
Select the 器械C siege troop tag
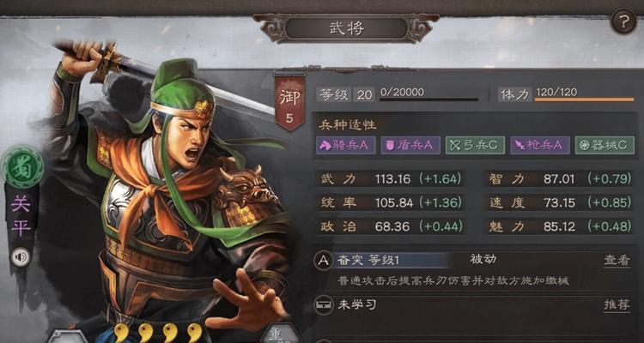tap(605, 145)
